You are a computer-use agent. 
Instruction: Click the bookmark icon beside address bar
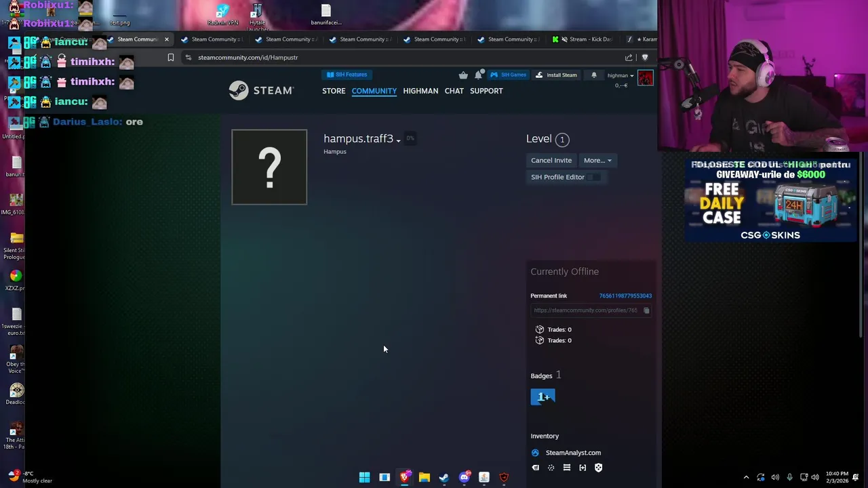pos(171,58)
